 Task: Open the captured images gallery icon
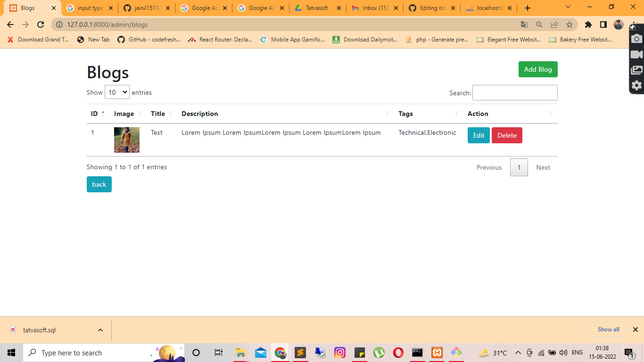636,69
